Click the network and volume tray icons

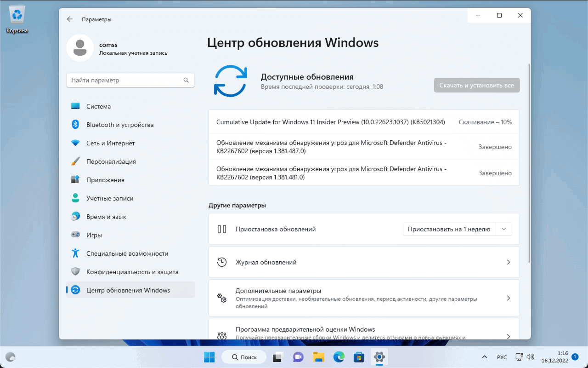click(524, 357)
